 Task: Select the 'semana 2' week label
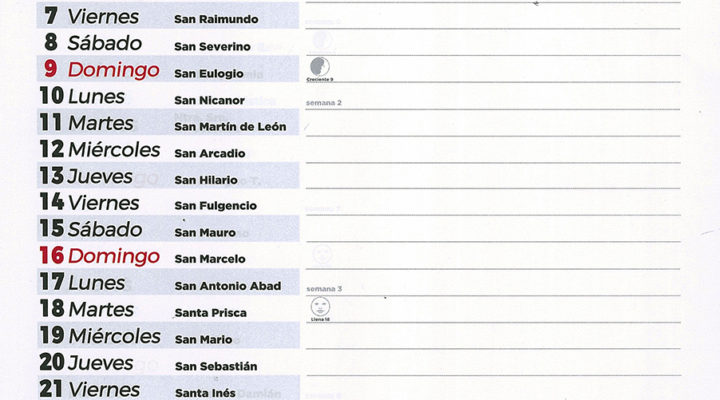click(324, 103)
